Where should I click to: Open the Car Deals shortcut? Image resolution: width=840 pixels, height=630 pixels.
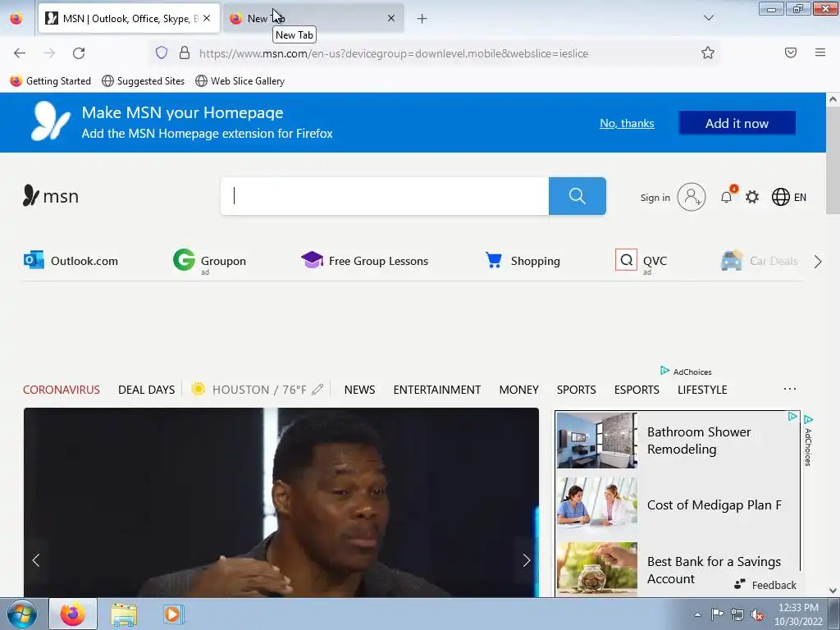point(760,261)
